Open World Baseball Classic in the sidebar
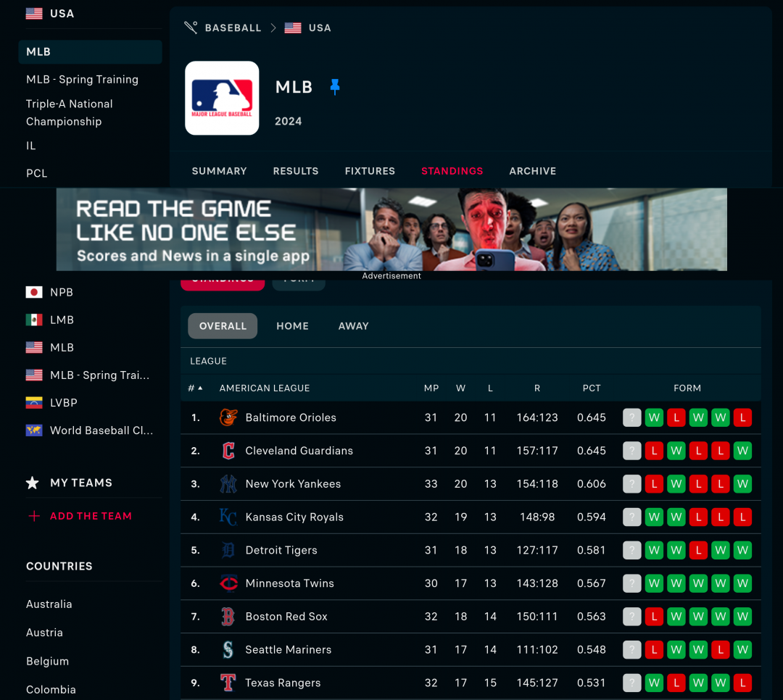Screen dimensions: 783x700 click(x=101, y=430)
